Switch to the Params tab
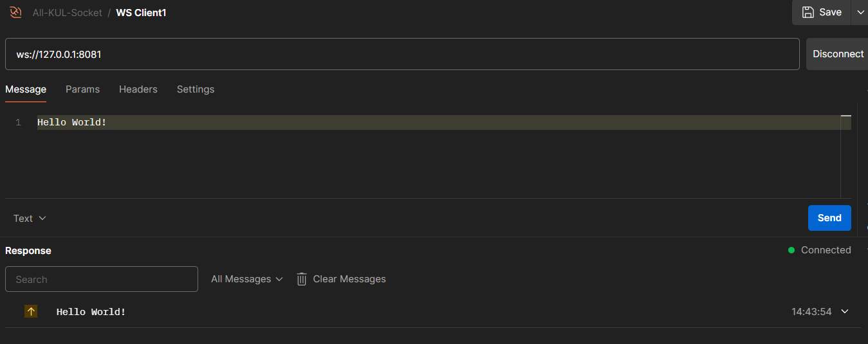Viewport: 868px width, 344px height. coord(82,89)
